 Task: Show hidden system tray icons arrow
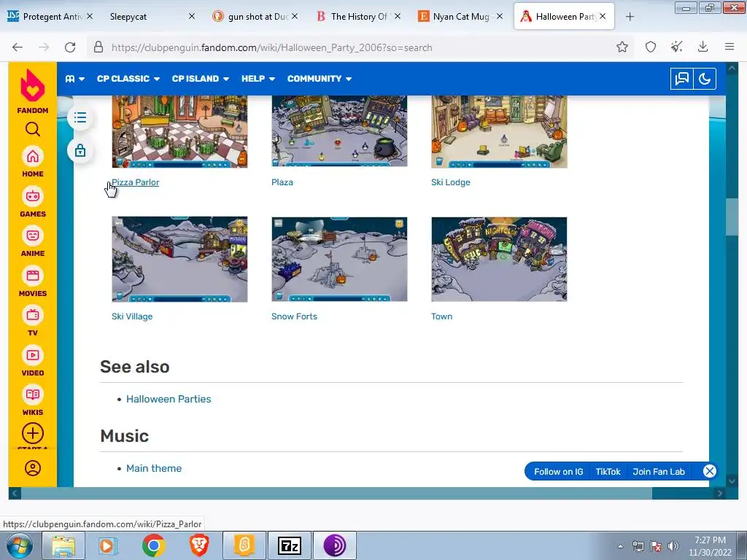pos(620,546)
